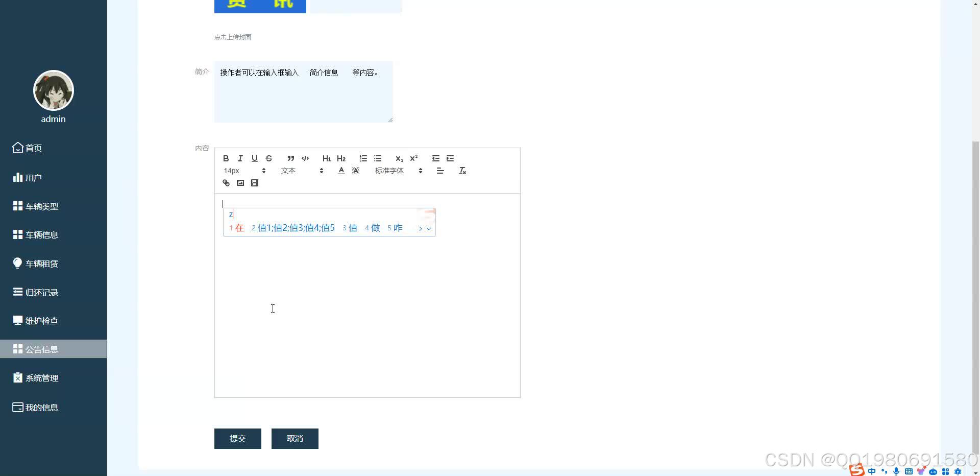
Task: Insert a blockquote in the content
Action: pos(290,158)
